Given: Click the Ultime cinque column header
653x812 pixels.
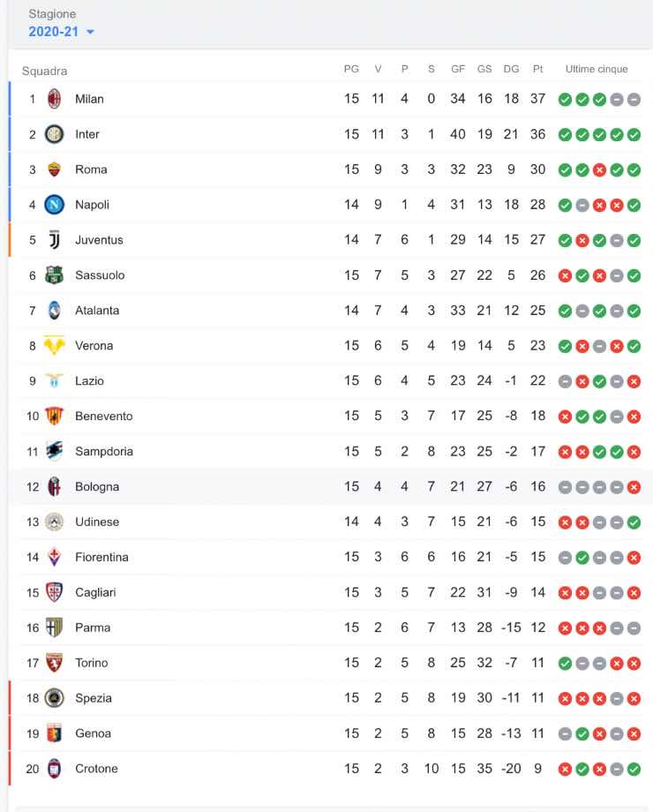Looking at the screenshot, I should [597, 70].
